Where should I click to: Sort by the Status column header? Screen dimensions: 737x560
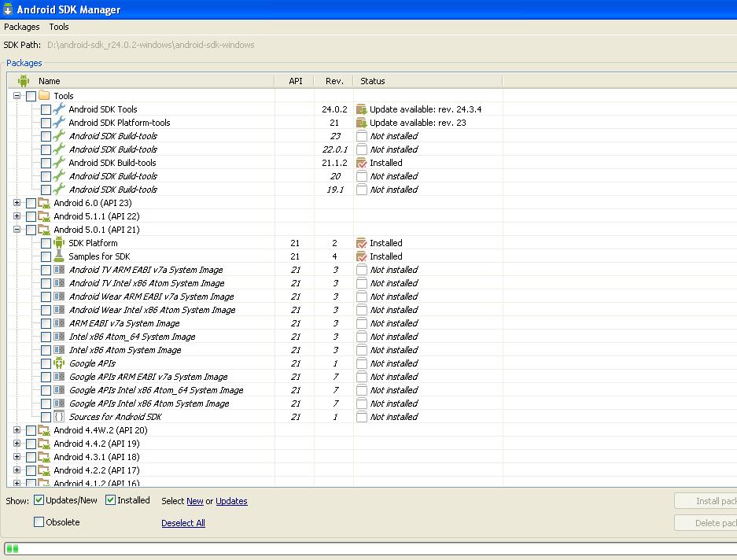click(428, 81)
